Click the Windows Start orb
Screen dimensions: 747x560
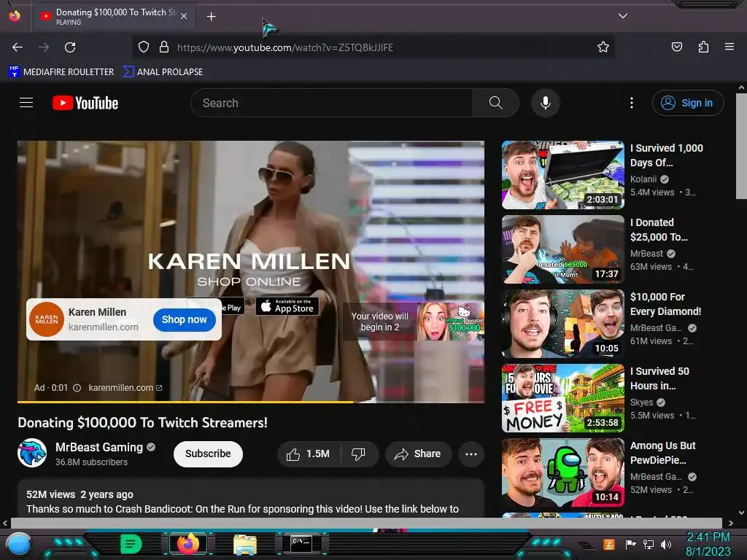[18, 544]
